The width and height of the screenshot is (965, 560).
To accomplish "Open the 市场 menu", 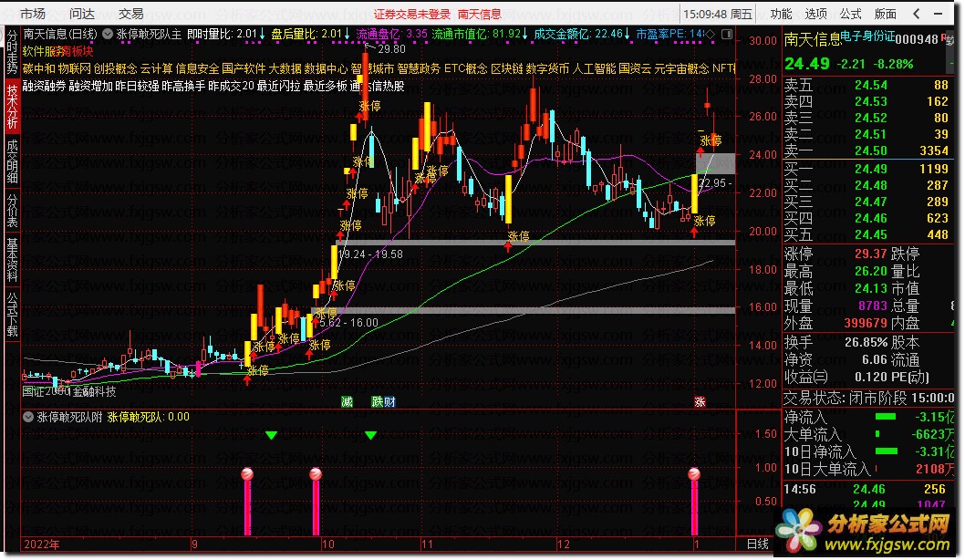I will coord(33,14).
